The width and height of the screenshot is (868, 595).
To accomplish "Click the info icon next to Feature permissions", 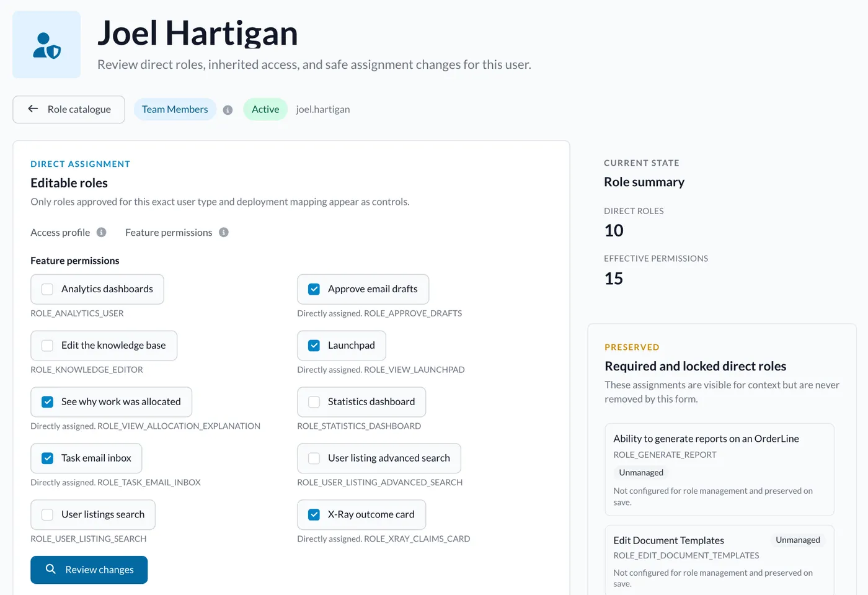I will (224, 232).
